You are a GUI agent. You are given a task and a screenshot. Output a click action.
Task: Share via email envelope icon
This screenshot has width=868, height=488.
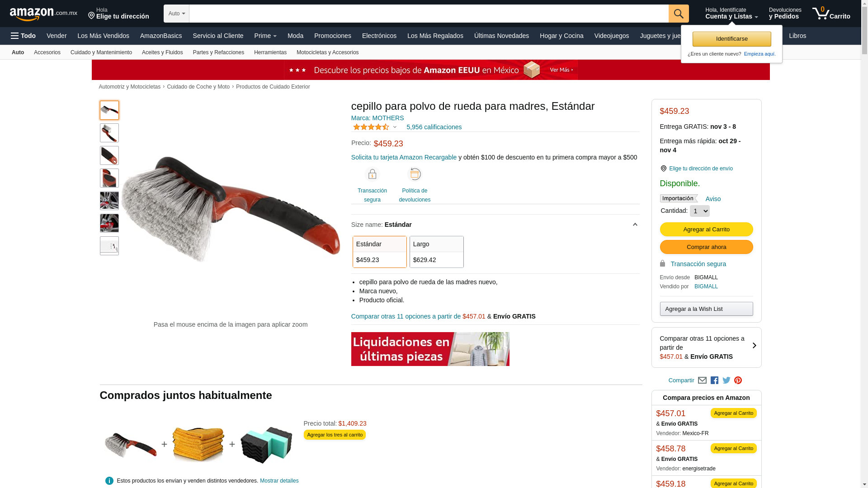click(x=702, y=380)
